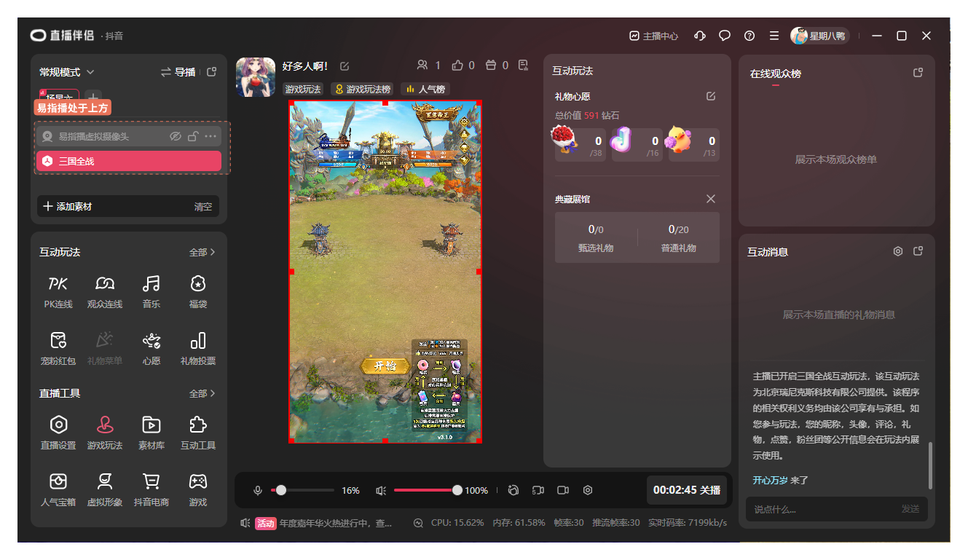968x560 pixels.
Task: Open the PK连线 feature
Action: click(58, 291)
